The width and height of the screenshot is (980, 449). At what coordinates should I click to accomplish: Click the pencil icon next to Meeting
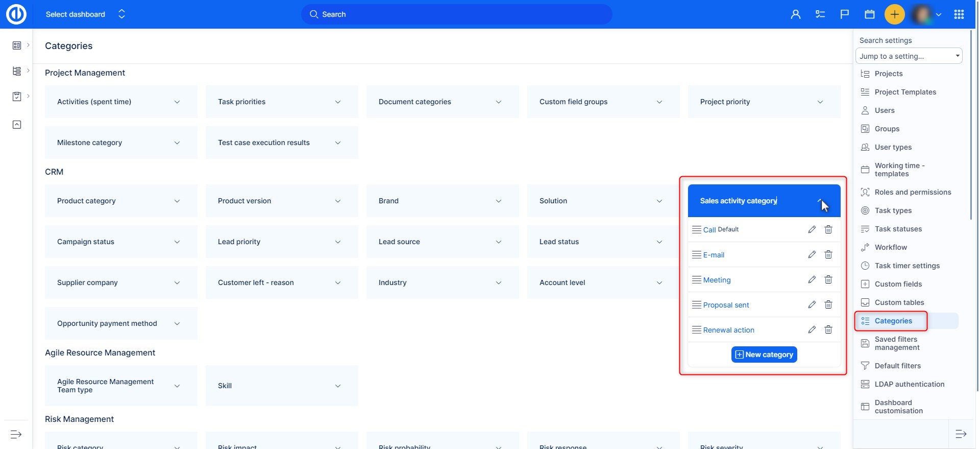(812, 279)
